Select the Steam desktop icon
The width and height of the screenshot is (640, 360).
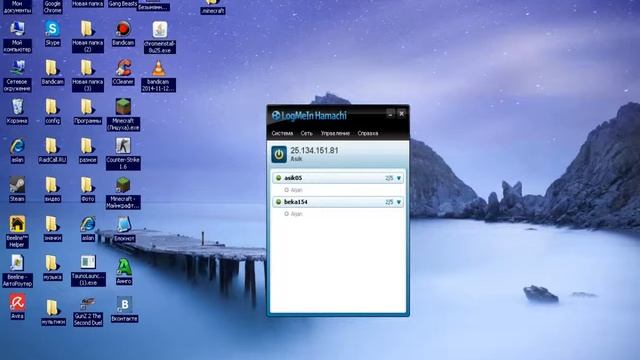pyautogui.click(x=17, y=189)
